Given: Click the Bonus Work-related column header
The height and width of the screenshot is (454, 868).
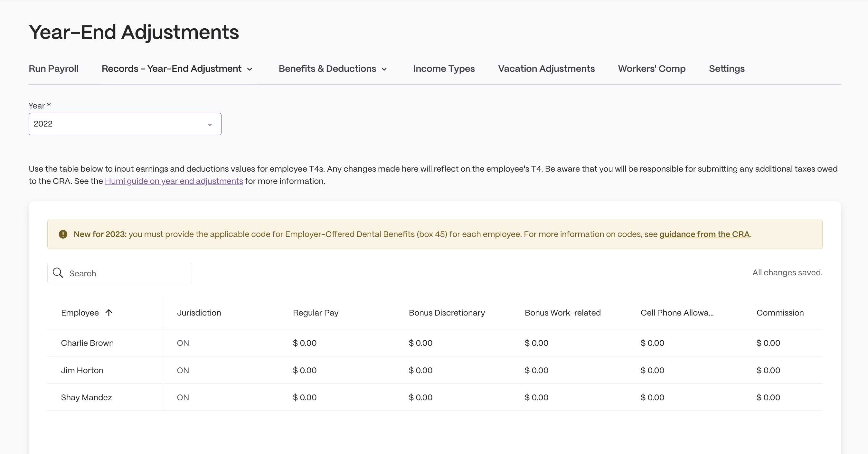Looking at the screenshot, I should pyautogui.click(x=563, y=313).
